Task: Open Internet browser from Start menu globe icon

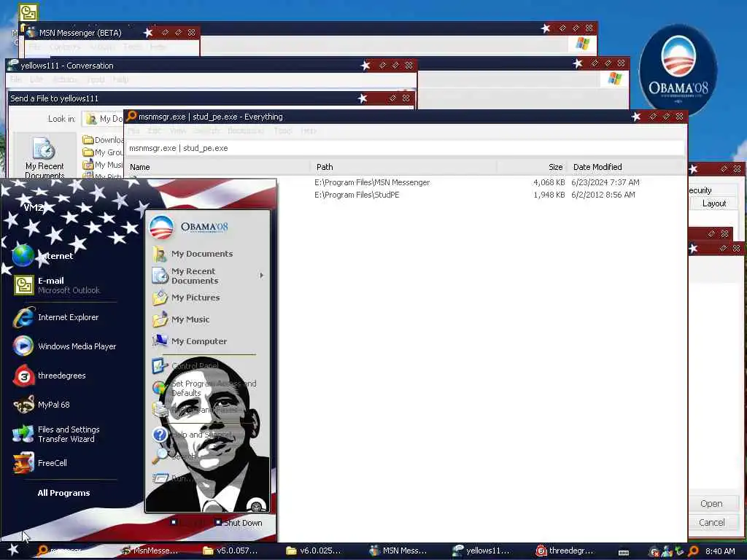Action: [42, 256]
